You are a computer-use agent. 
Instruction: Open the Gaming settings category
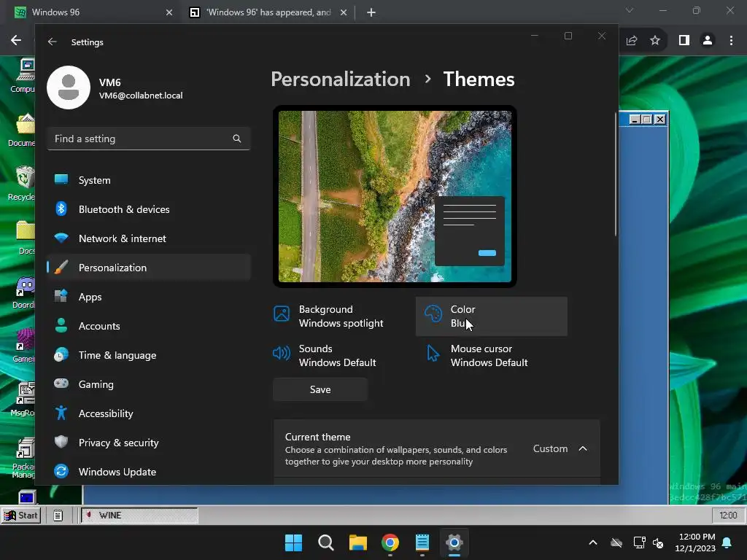[149, 384]
